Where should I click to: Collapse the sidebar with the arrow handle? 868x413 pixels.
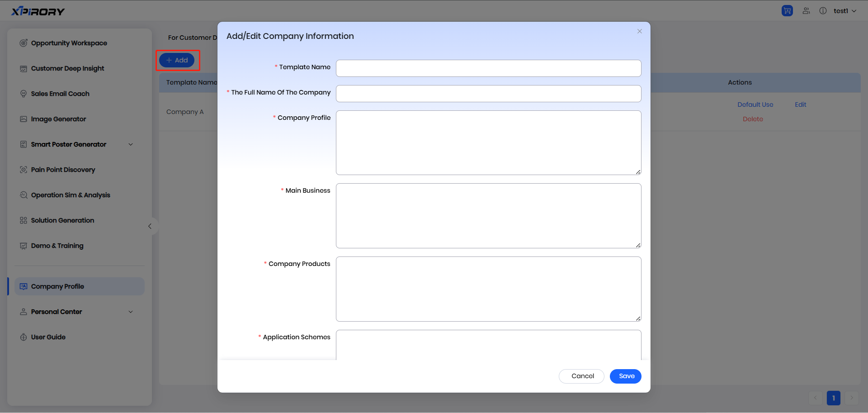point(150,226)
